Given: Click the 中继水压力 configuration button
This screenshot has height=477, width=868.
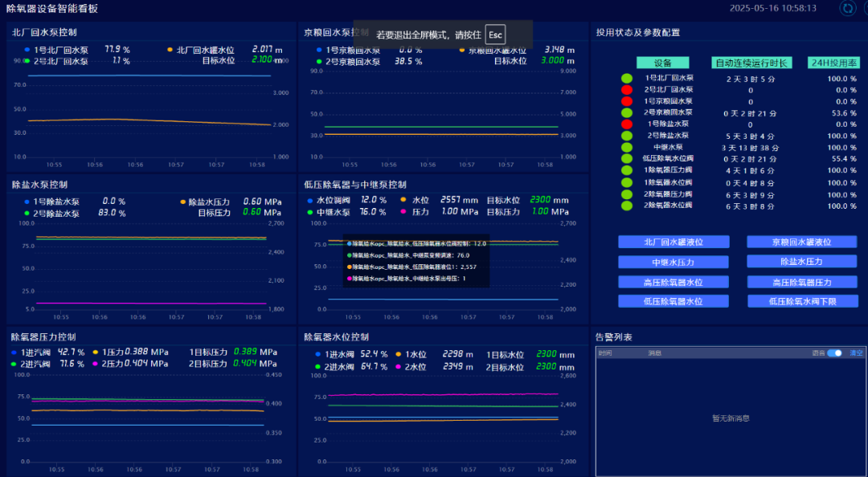Looking at the screenshot, I should pyautogui.click(x=674, y=262).
